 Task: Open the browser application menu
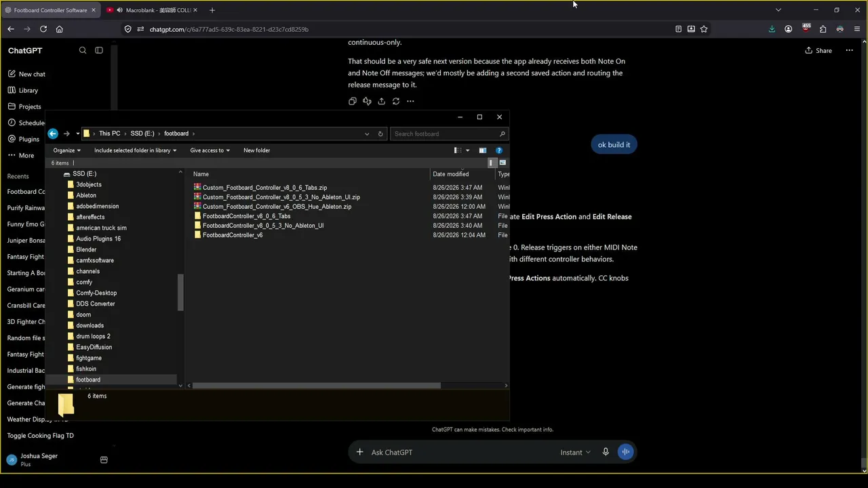tap(857, 29)
